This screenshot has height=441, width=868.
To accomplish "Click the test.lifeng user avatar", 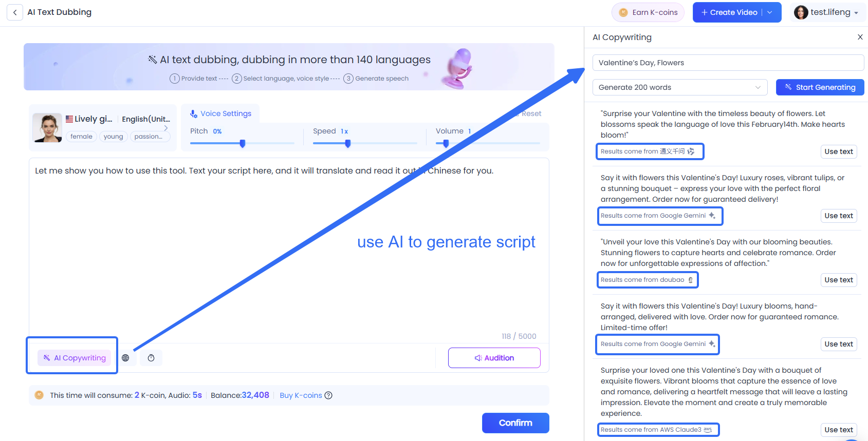I will (801, 12).
